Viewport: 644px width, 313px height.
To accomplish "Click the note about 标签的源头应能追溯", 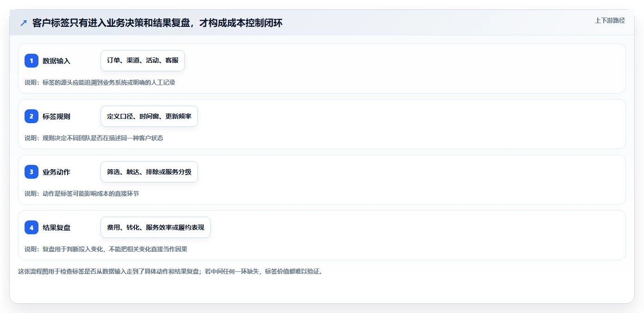I will pyautogui.click(x=100, y=82).
